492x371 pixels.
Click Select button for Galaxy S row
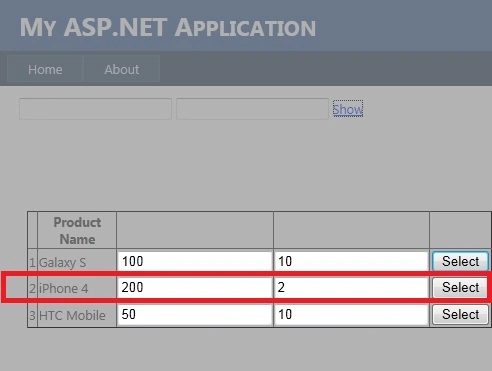[460, 261]
